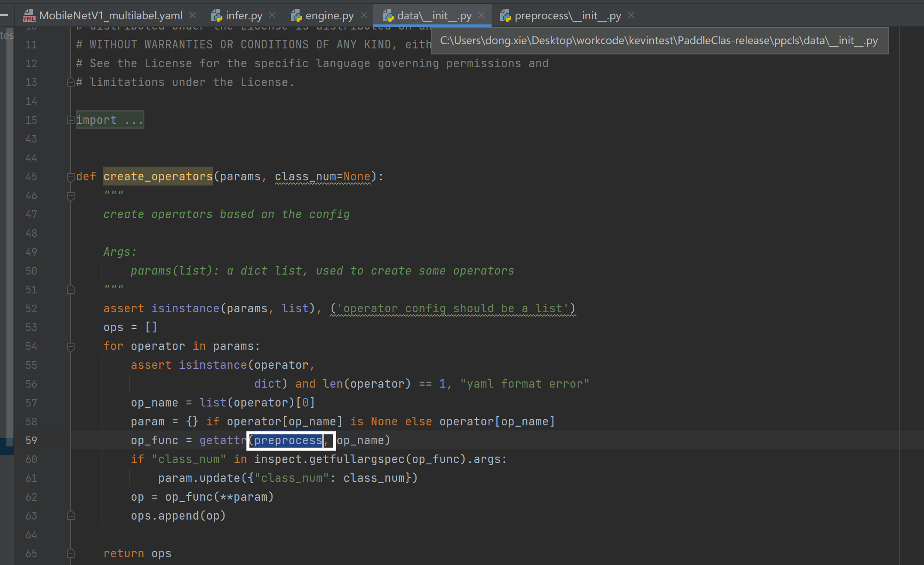Click line number 59 in gutter

pyautogui.click(x=31, y=440)
